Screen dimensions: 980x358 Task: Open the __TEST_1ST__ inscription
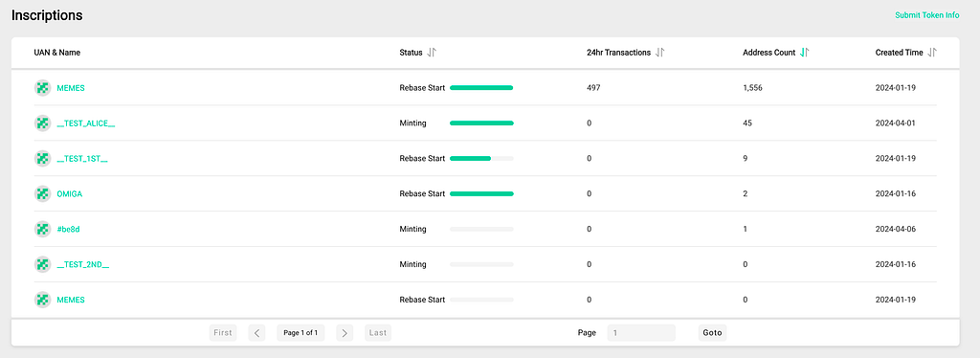tap(82, 159)
